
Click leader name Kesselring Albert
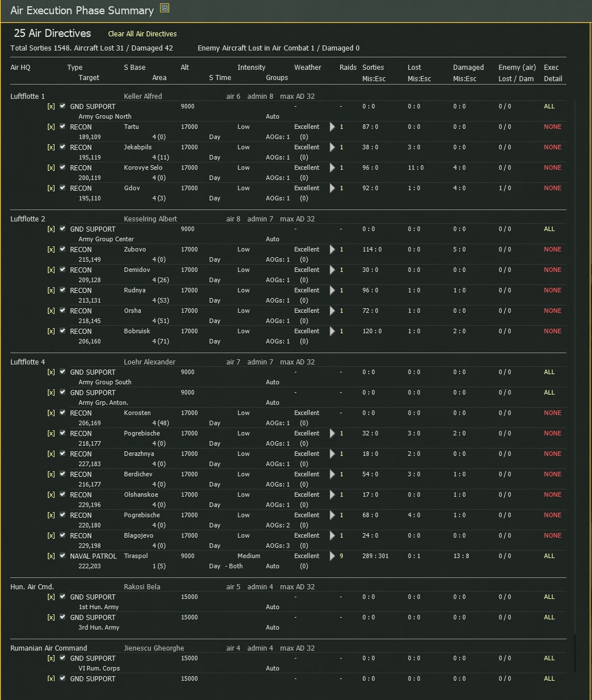(150, 219)
